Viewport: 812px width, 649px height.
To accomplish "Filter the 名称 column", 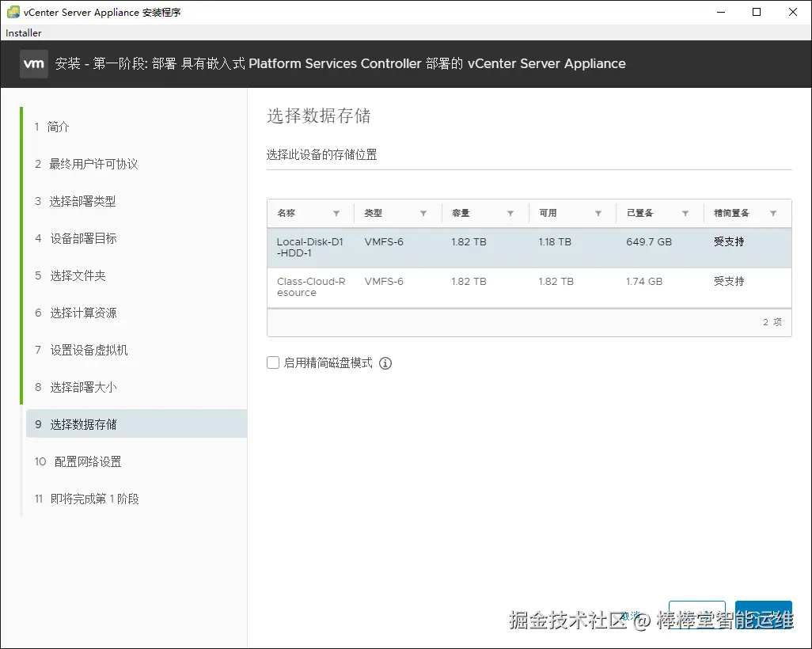I will (x=336, y=214).
